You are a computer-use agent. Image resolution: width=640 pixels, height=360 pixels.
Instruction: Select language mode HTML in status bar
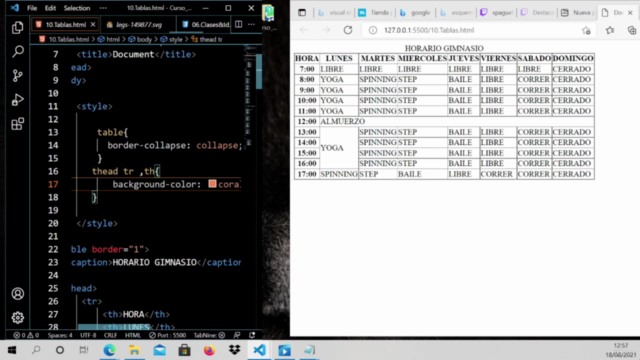[133, 335]
